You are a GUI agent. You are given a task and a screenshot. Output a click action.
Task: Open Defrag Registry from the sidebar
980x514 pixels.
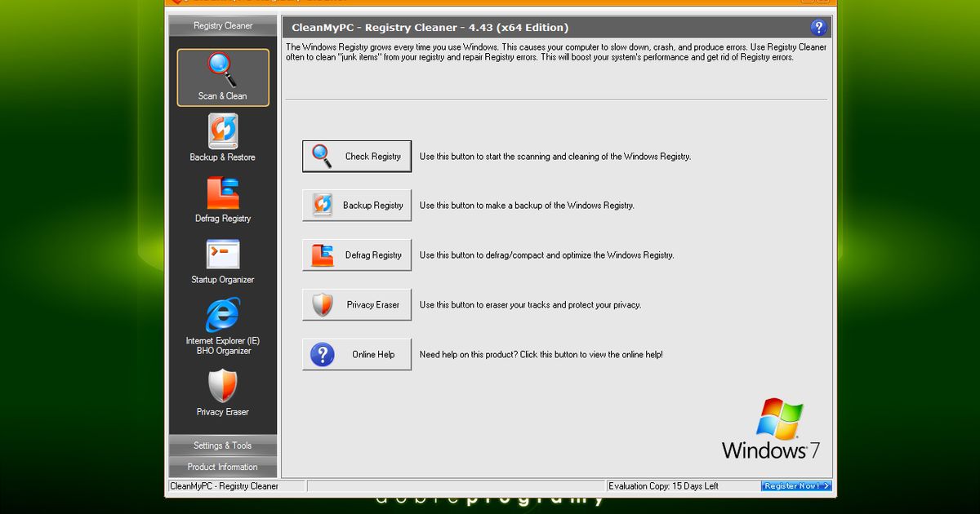(223, 199)
